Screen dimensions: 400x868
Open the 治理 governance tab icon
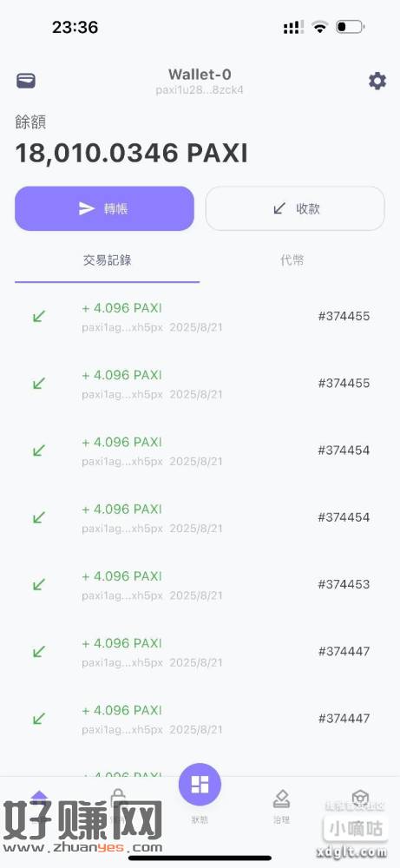pos(282,800)
